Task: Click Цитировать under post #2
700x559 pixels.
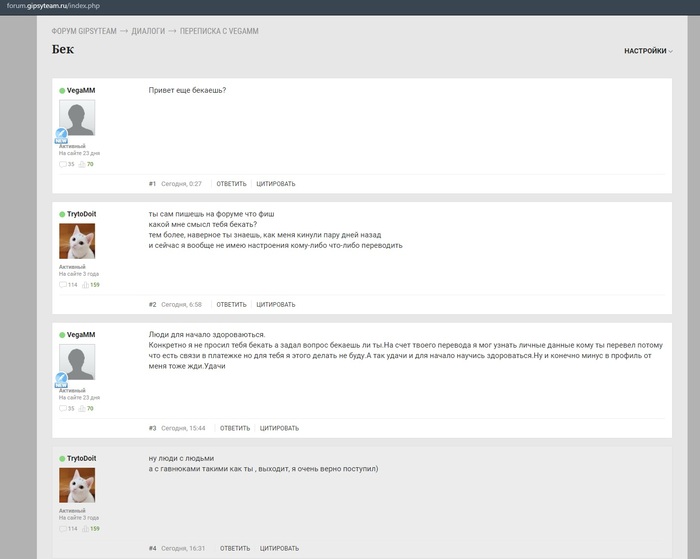Action: [275, 305]
